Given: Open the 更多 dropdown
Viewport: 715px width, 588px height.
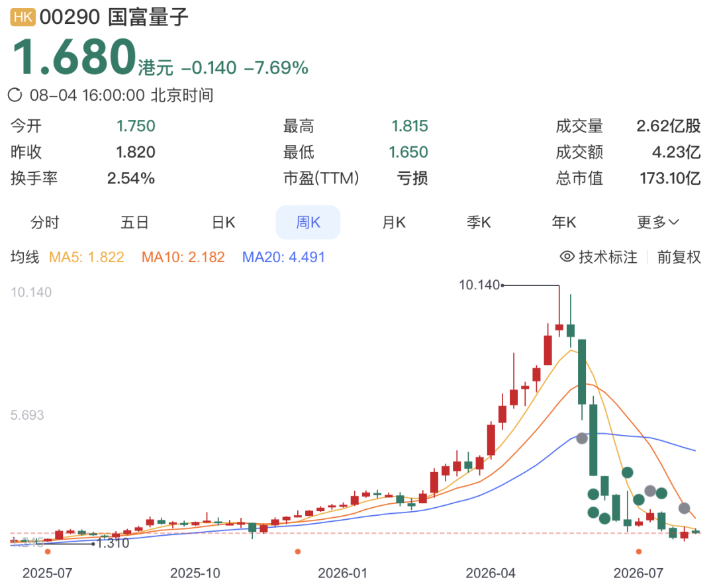Looking at the screenshot, I should (657, 222).
